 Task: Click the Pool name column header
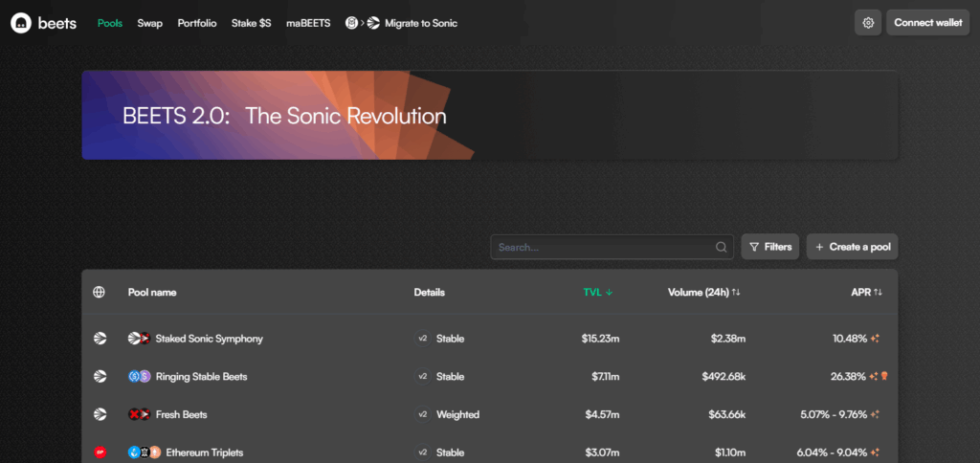pyautogui.click(x=152, y=292)
